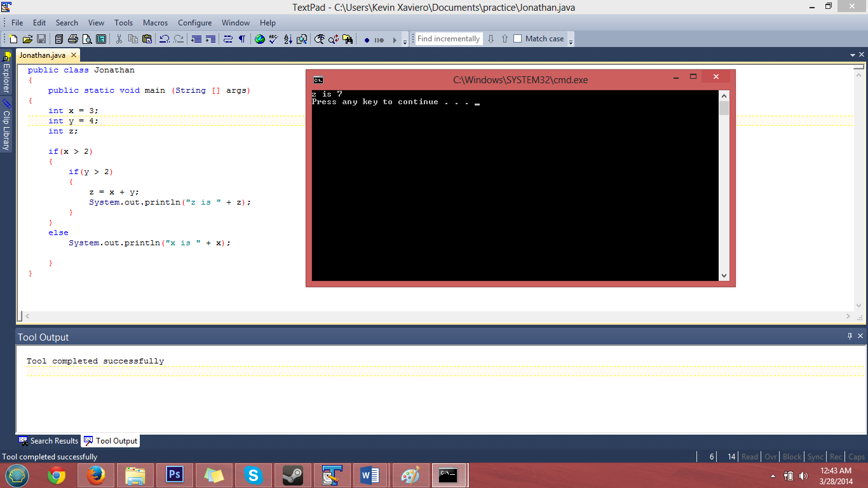Open the Find dialog icon
This screenshot has height=488, width=868.
[320, 39]
